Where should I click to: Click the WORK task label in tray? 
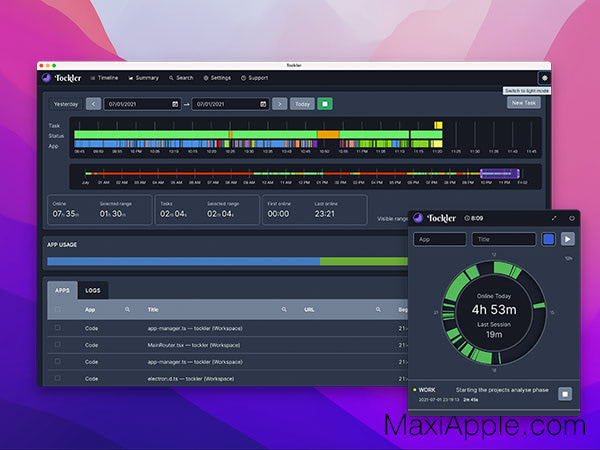pos(427,390)
